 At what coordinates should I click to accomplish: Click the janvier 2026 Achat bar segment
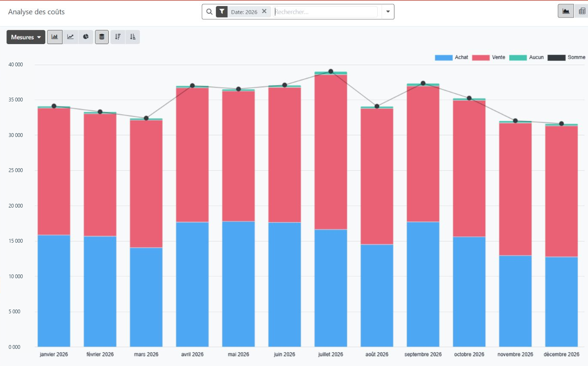[54, 291]
